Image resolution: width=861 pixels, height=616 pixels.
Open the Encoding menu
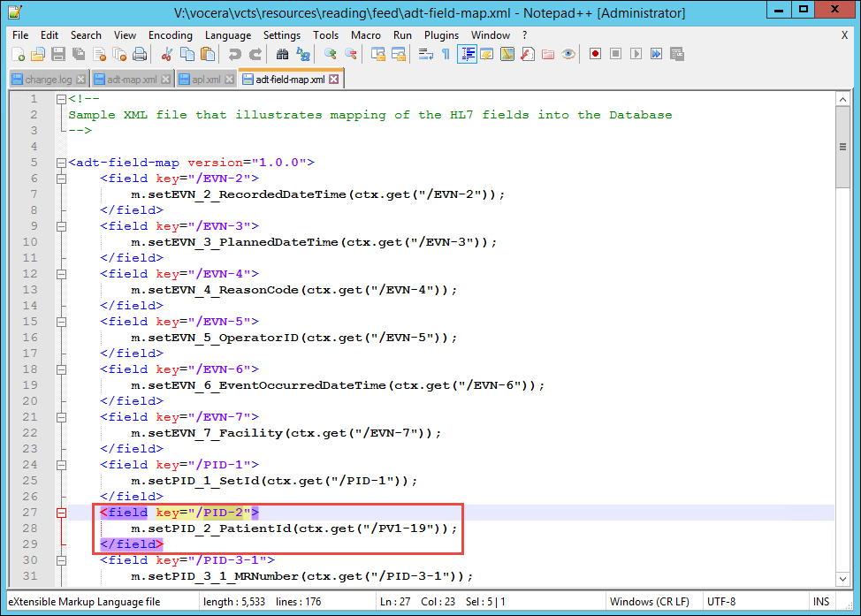coord(170,35)
